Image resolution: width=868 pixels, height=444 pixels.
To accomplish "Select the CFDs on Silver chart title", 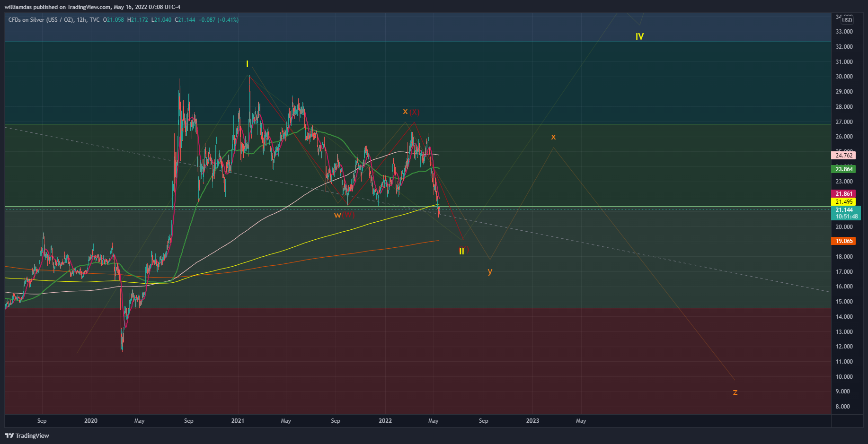I will pyautogui.click(x=54, y=20).
